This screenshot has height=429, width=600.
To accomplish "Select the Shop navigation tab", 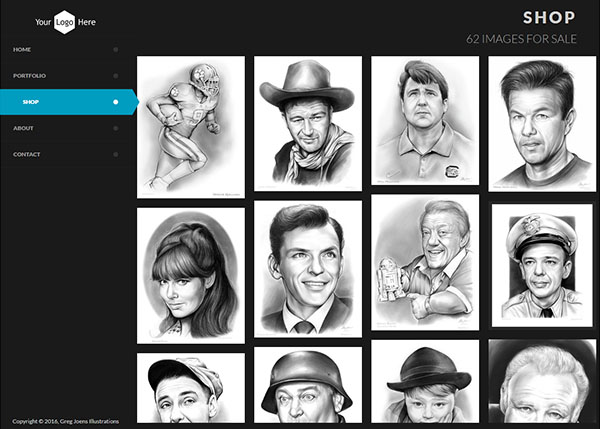I will pos(31,102).
